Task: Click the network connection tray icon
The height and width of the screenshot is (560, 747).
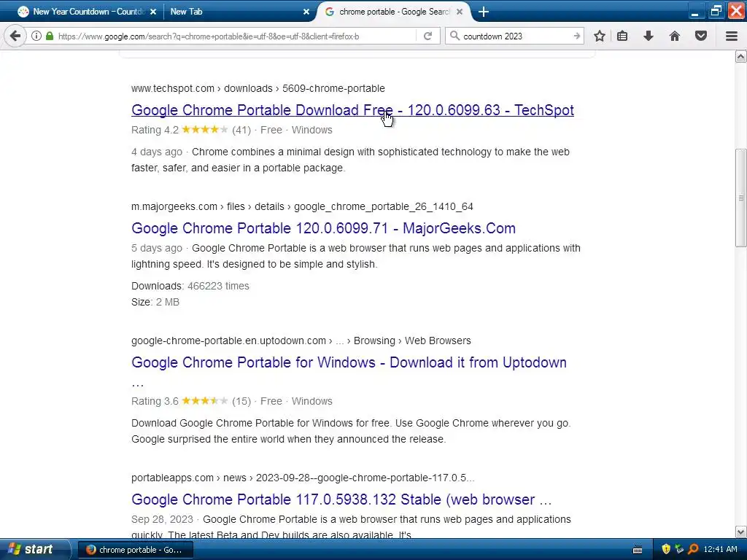Action: pos(679,550)
